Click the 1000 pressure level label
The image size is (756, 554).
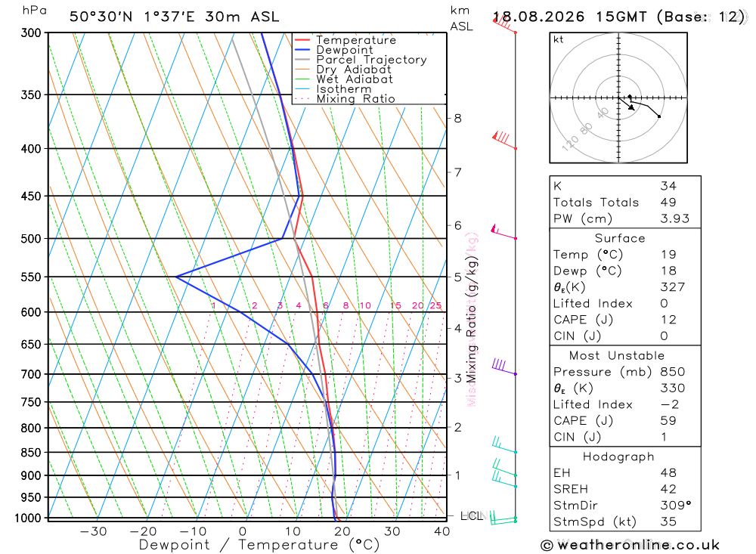coord(29,518)
